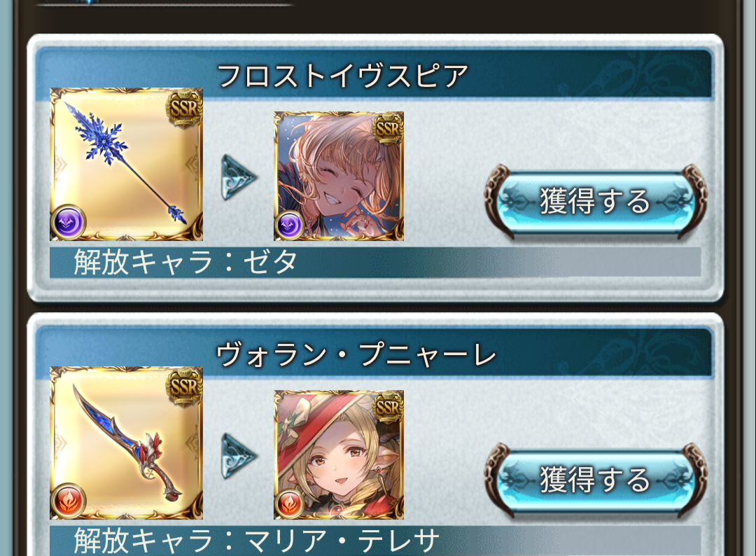The image size is (756, 556).
Task: Tap the fire element icon on Maria Theresa's portrait
Action: pyautogui.click(x=289, y=503)
